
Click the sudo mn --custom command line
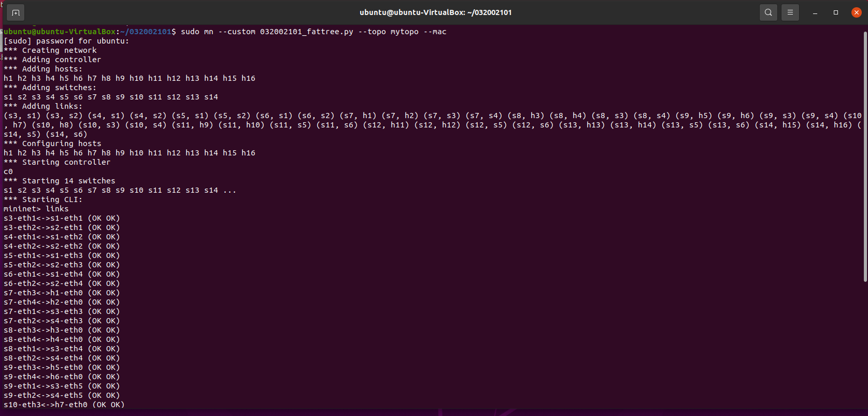[225, 32]
